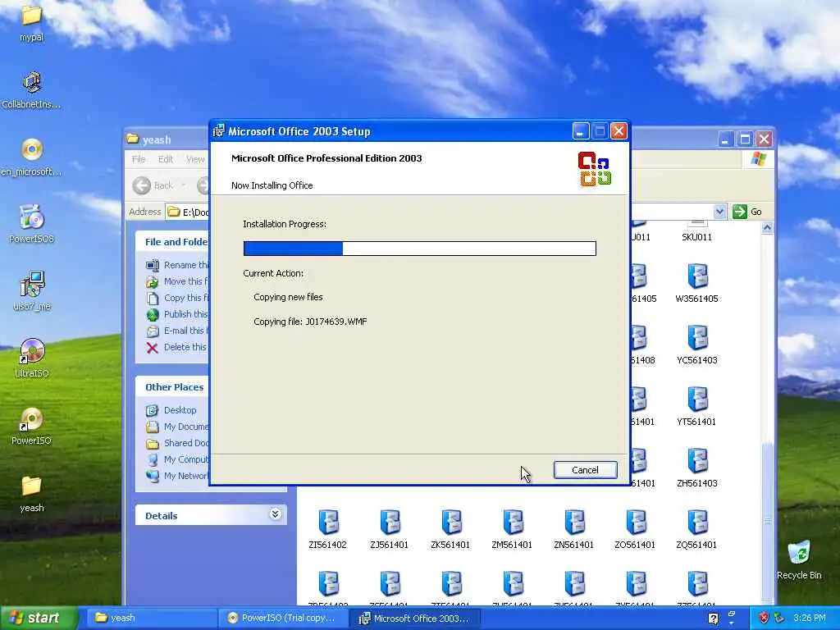The image size is (840, 630).
Task: Open the yeash folder on desktop
Action: pos(31,493)
